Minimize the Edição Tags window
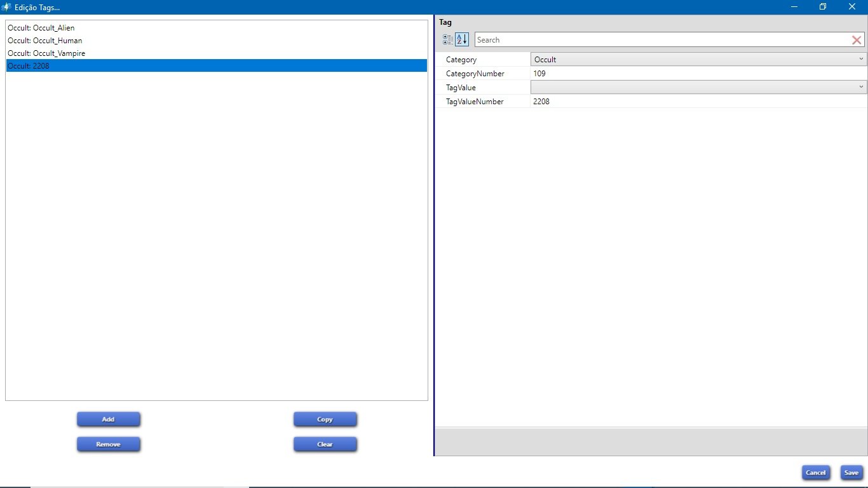Viewport: 868px width, 488px height. coord(794,7)
